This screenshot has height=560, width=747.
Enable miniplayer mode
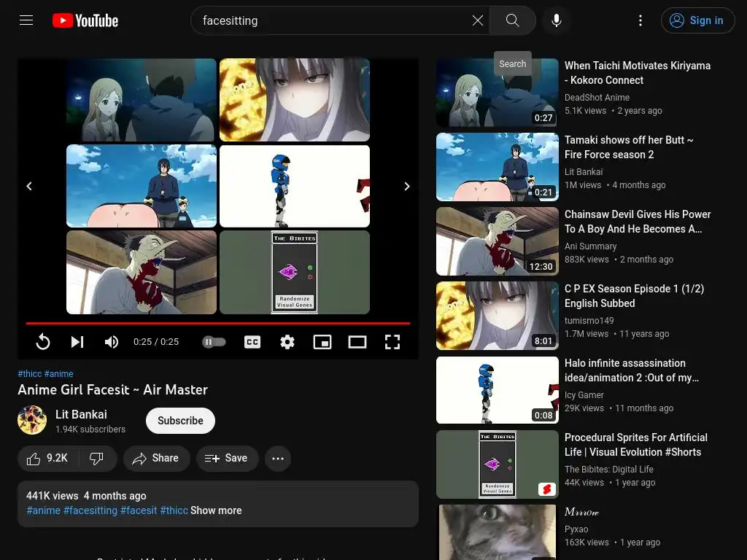coord(322,342)
